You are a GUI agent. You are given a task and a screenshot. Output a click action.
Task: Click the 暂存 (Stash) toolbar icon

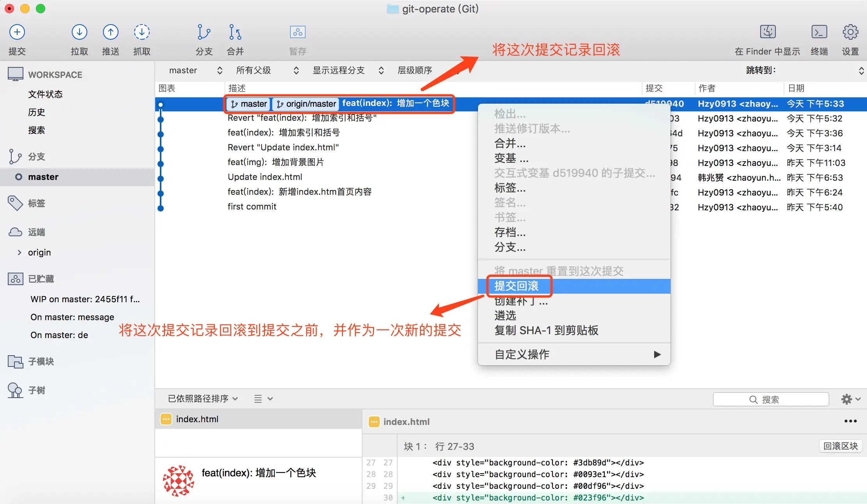[x=298, y=32]
